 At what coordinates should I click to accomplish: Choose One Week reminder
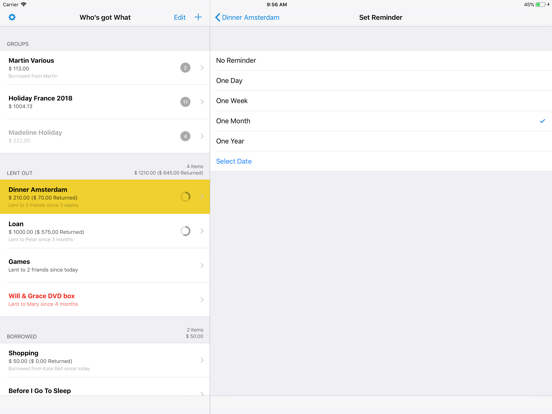381,101
